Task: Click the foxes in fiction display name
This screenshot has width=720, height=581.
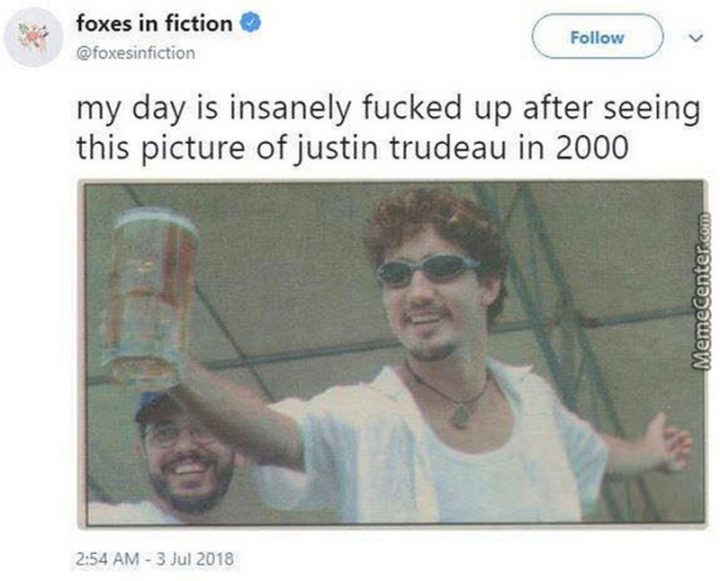Action: coord(154,23)
